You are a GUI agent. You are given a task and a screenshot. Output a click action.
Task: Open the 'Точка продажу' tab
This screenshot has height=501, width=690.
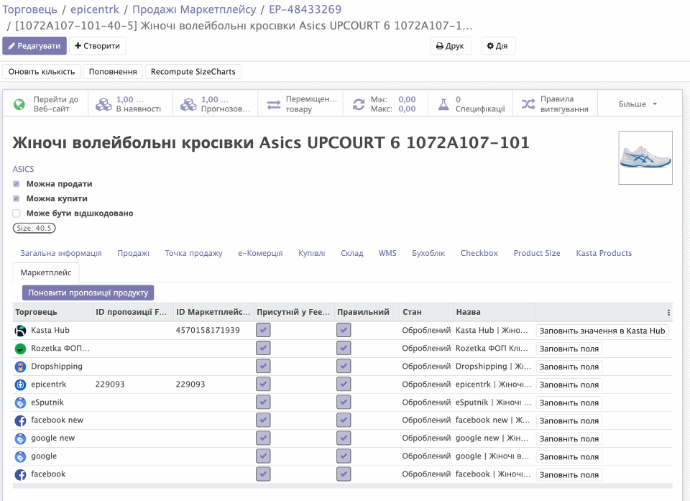tap(194, 253)
